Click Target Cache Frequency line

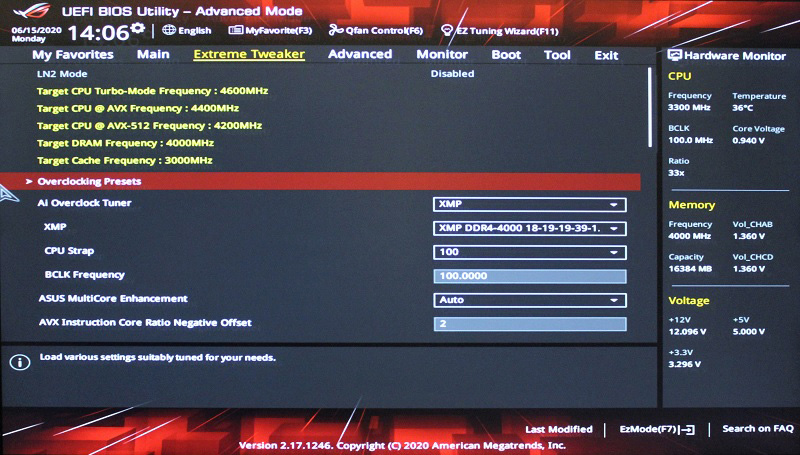(x=124, y=161)
